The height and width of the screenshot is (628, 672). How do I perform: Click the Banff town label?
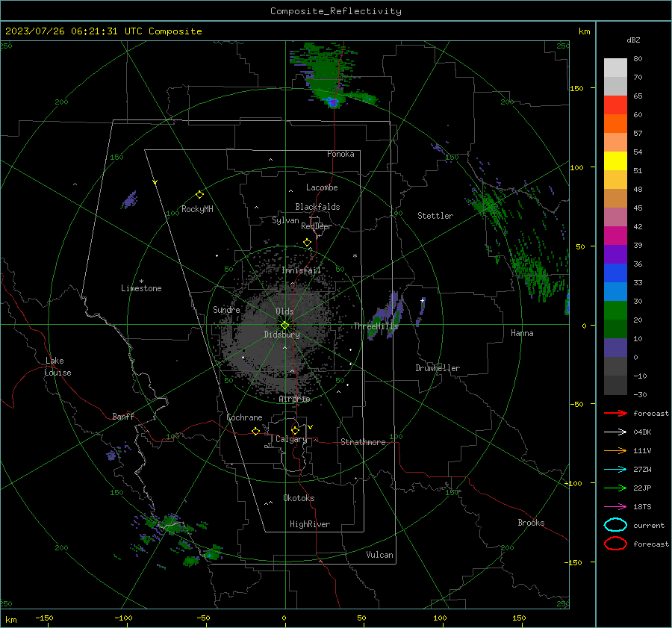[123, 416]
